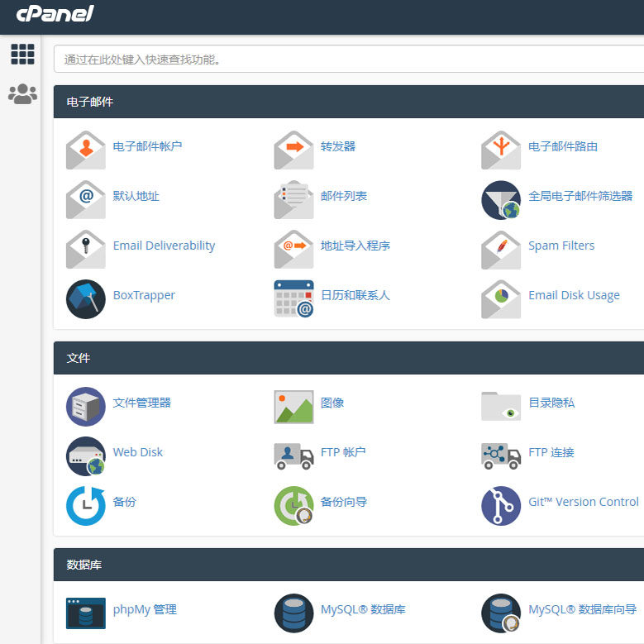The width and height of the screenshot is (644, 644).
Task: Click the Web Disk link
Action: click(x=138, y=452)
